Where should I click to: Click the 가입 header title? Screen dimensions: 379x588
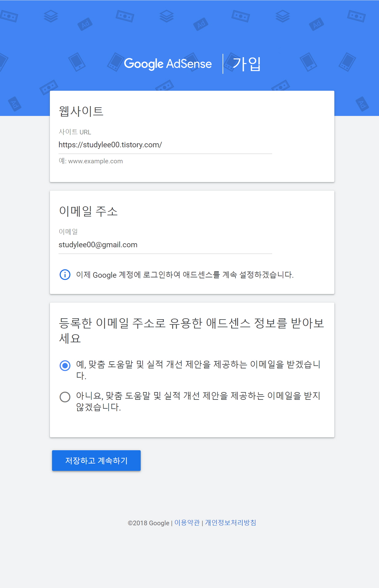coord(247,64)
